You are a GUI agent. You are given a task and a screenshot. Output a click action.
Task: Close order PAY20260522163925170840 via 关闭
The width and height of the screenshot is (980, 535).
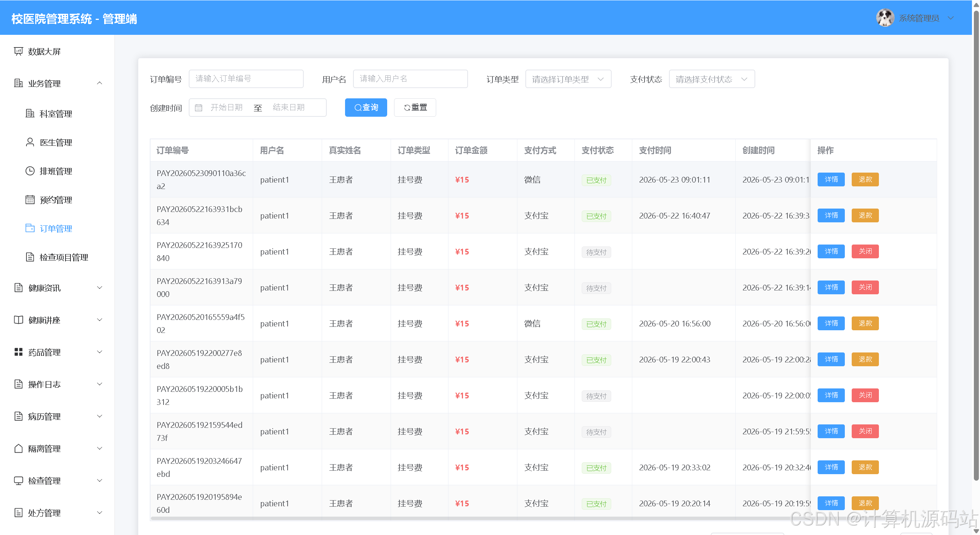point(865,251)
